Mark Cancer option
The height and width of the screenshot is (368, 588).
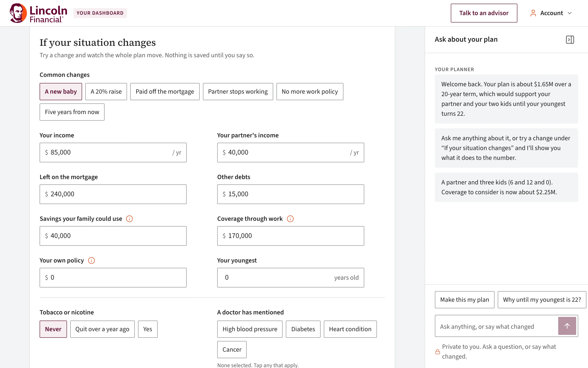point(232,350)
